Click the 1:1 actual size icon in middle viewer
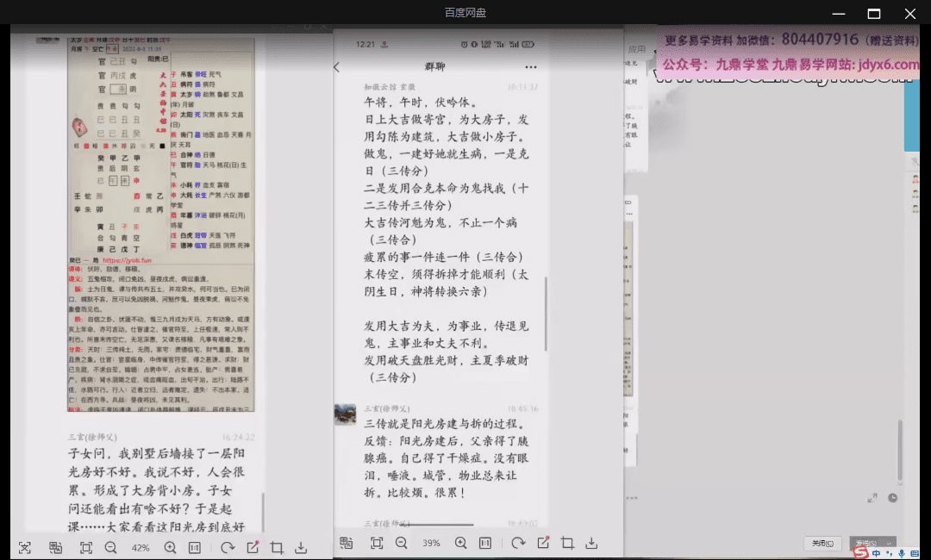This screenshot has width=931, height=560. (485, 543)
